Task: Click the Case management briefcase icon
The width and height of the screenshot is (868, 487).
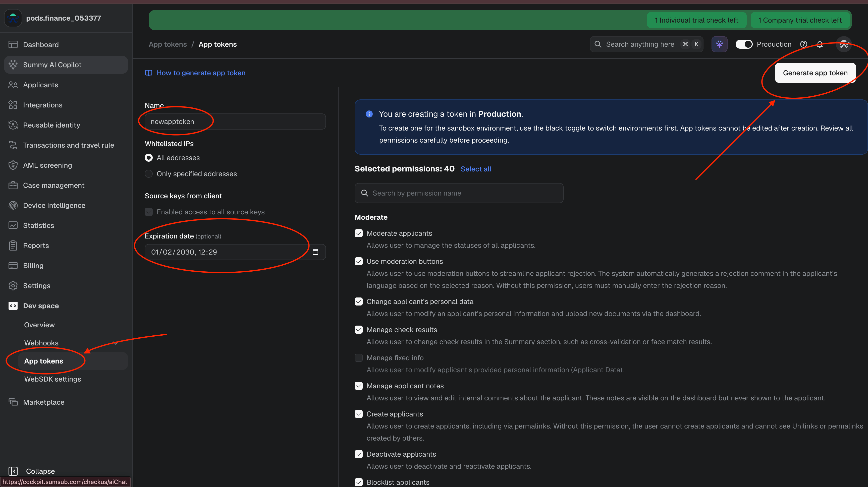Action: (x=13, y=185)
